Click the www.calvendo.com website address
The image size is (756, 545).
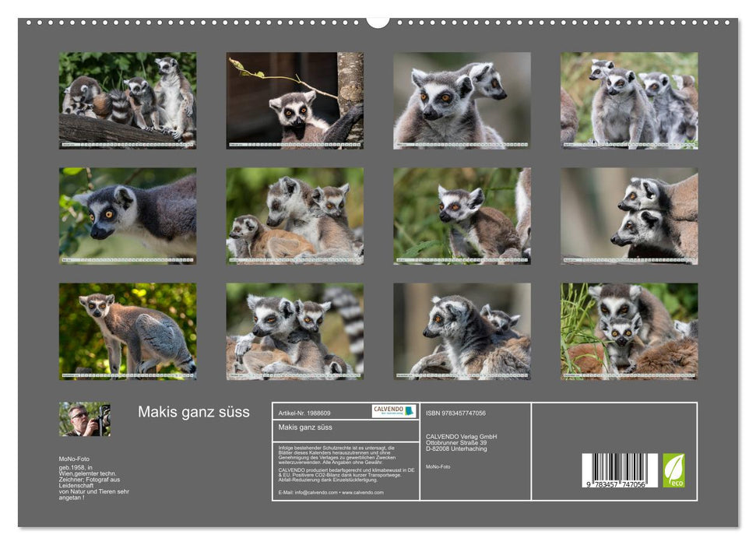click(362, 492)
